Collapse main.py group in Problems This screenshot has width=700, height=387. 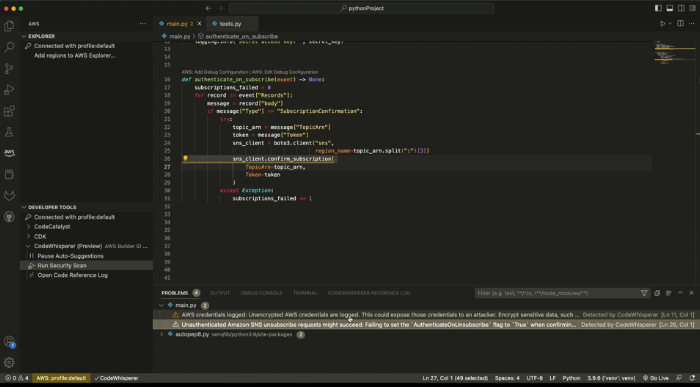pyautogui.click(x=161, y=305)
